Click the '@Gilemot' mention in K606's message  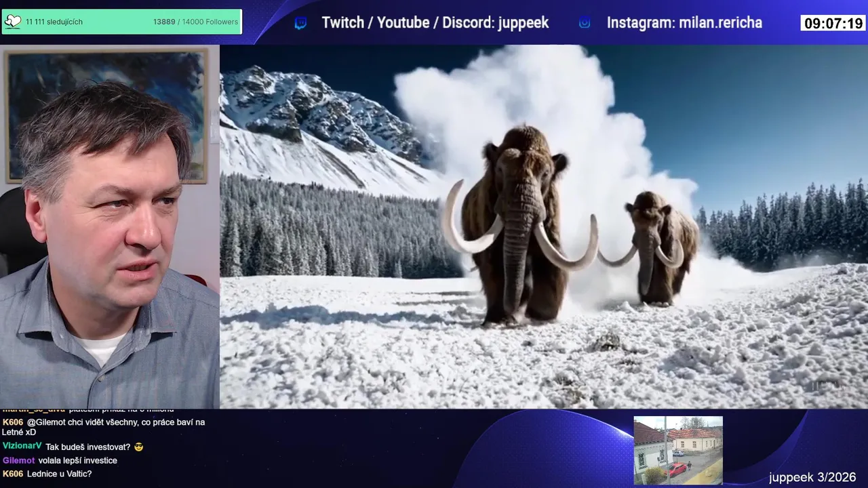click(x=45, y=422)
